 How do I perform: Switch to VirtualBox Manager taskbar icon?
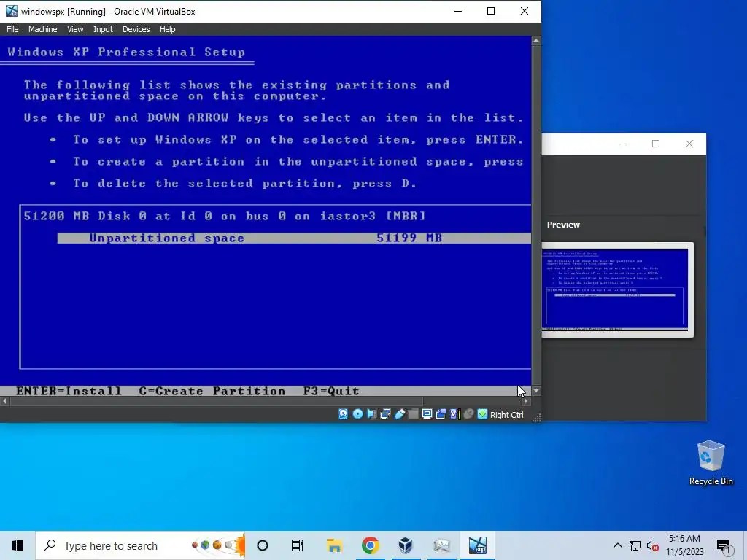[406, 545]
